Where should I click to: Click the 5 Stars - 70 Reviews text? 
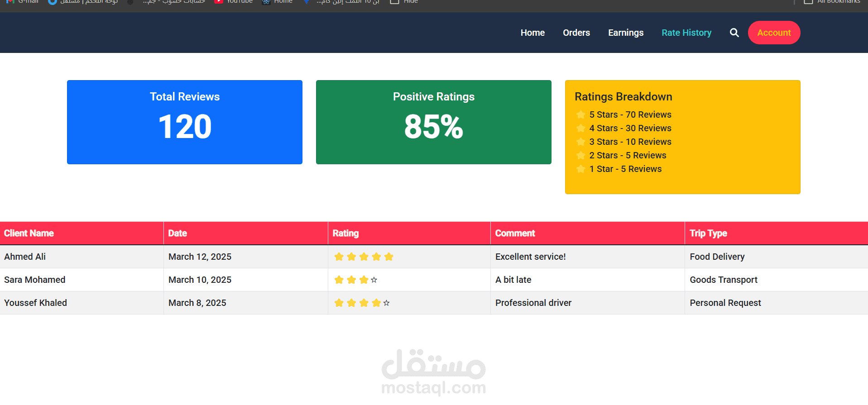pyautogui.click(x=630, y=114)
